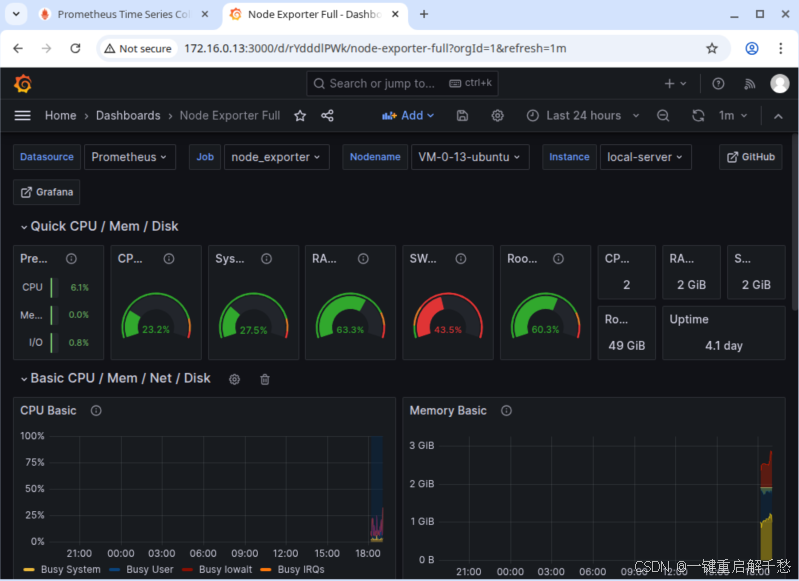The height and width of the screenshot is (581, 799).
Task: Collapse the top toolbar with chevron
Action: [x=778, y=116]
